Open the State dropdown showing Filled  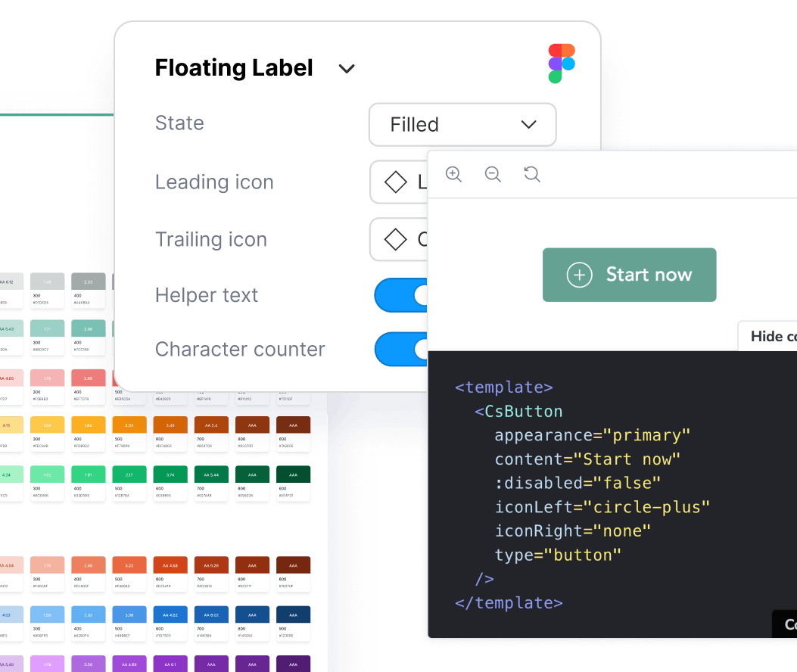pyautogui.click(x=462, y=125)
